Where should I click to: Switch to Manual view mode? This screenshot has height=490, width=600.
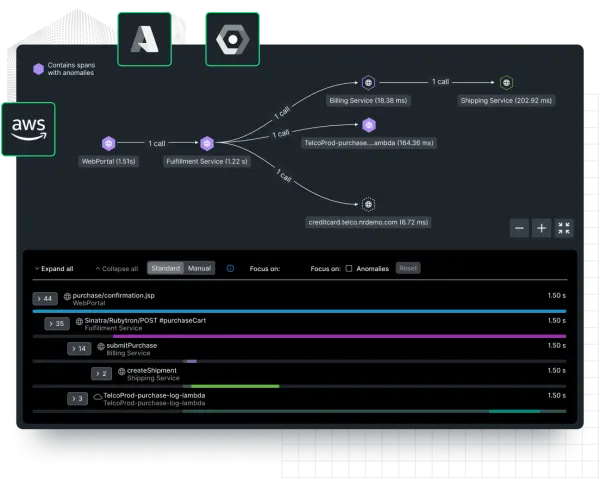point(199,268)
